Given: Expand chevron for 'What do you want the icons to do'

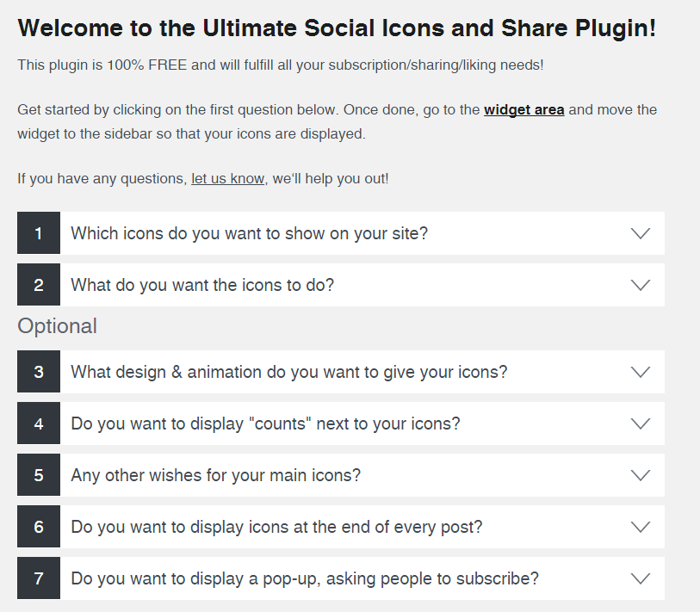Looking at the screenshot, I should coord(640,285).
